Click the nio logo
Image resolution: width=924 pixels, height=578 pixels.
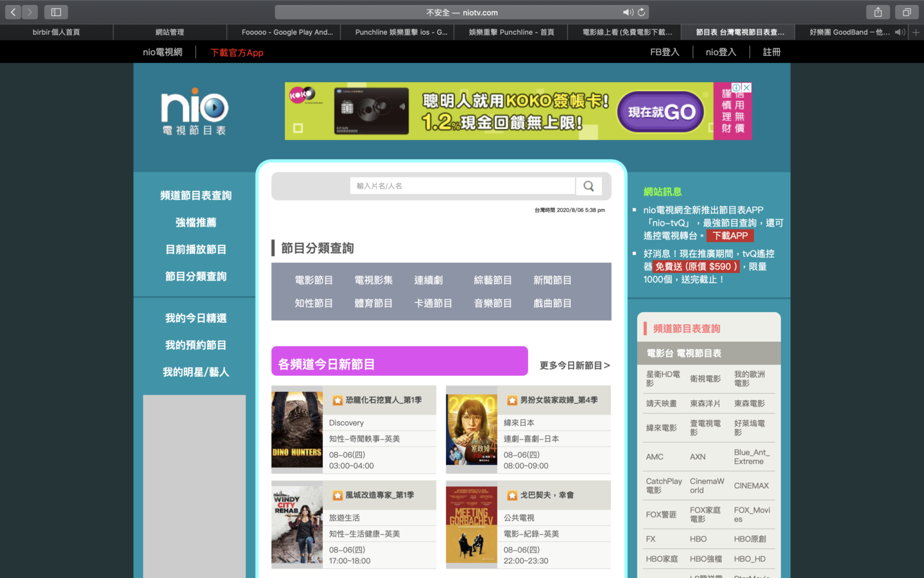194,111
